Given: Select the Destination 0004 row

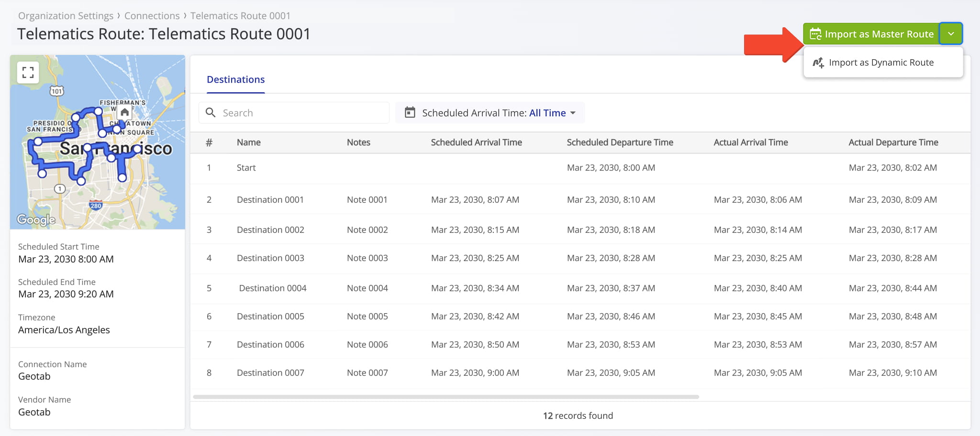Looking at the screenshot, I should click(272, 288).
